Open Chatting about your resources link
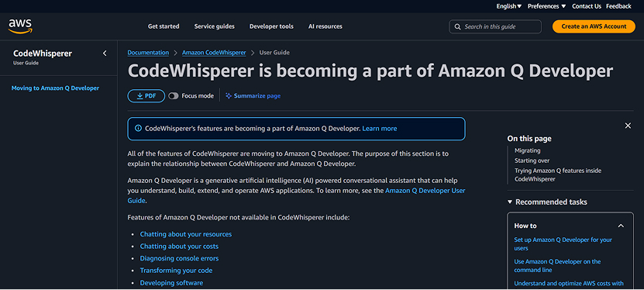Screen dimensions: 644x290 click(186, 234)
